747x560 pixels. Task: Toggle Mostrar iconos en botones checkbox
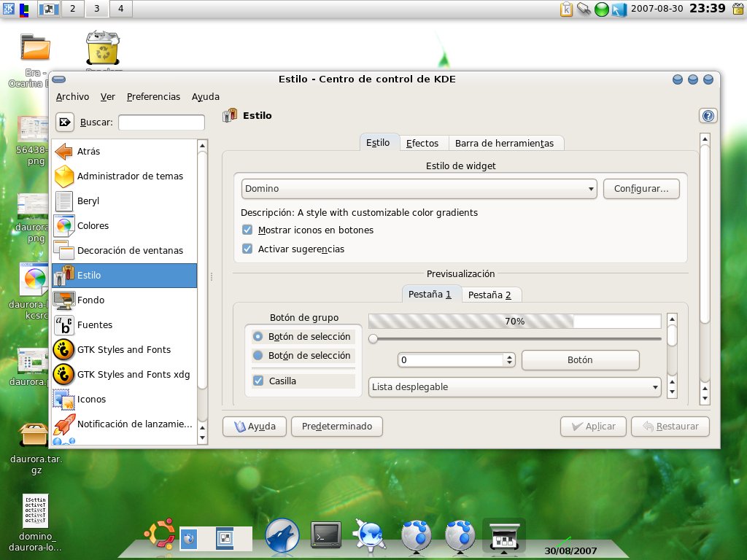coord(247,230)
